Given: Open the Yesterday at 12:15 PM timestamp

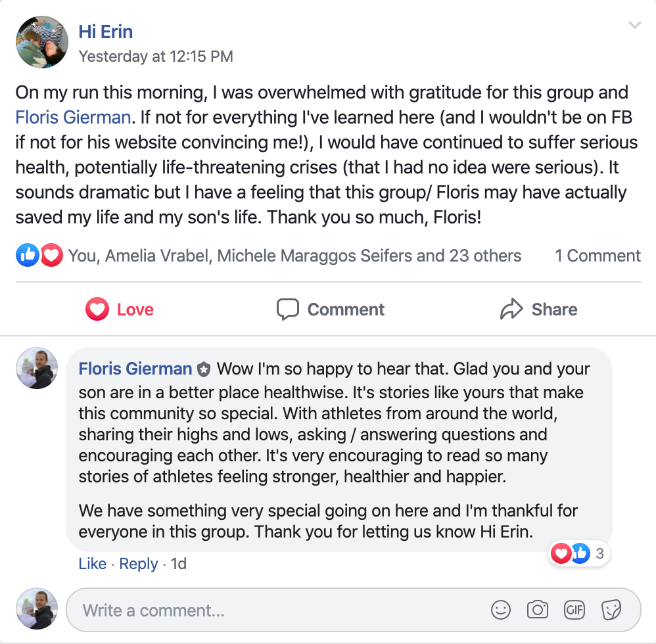Looking at the screenshot, I should click(156, 57).
